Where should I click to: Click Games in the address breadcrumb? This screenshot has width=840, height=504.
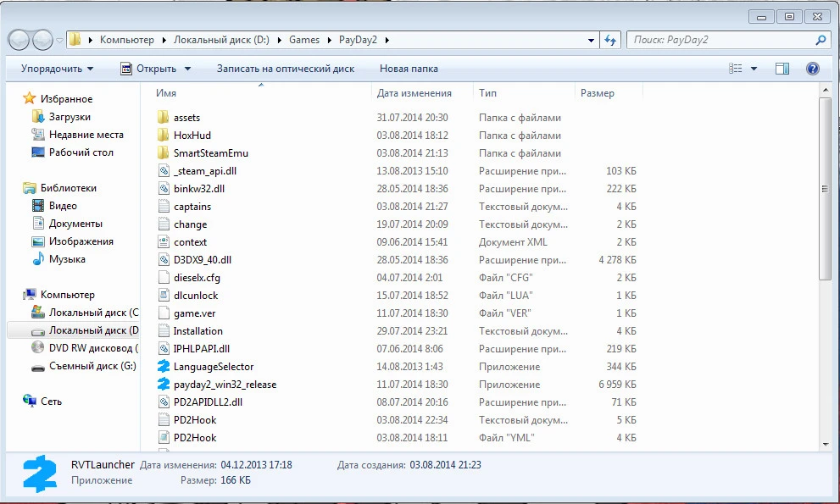point(304,40)
